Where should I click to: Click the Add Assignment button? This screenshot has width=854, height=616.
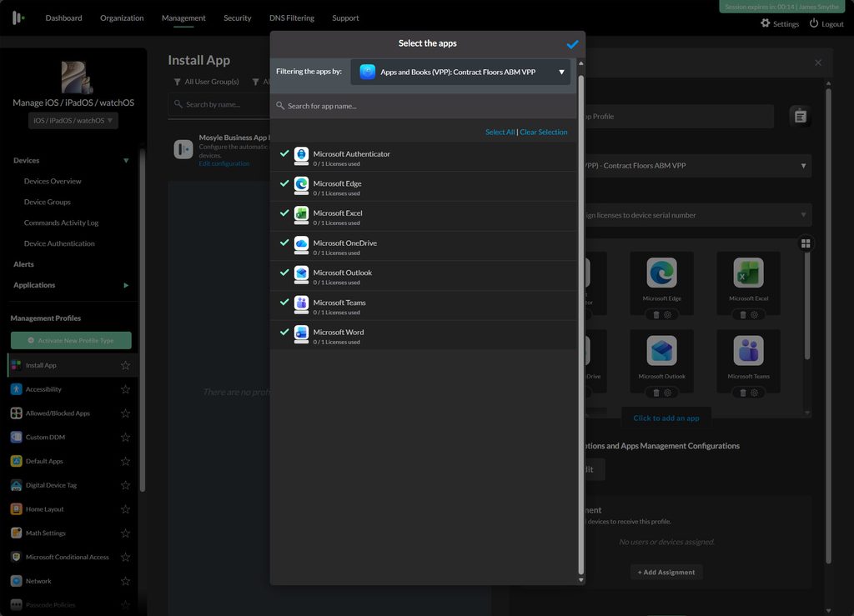666,572
